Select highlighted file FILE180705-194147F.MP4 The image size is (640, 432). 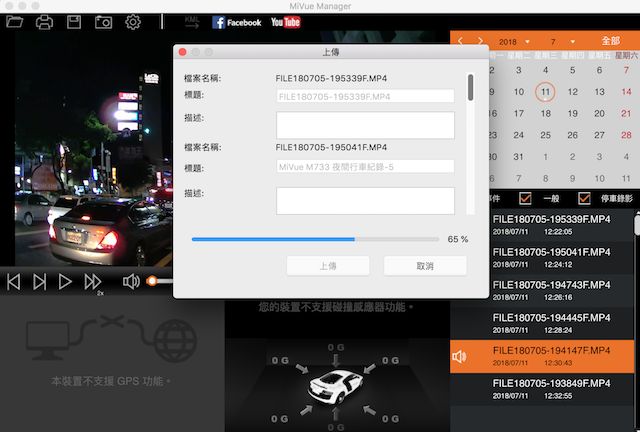coord(542,356)
